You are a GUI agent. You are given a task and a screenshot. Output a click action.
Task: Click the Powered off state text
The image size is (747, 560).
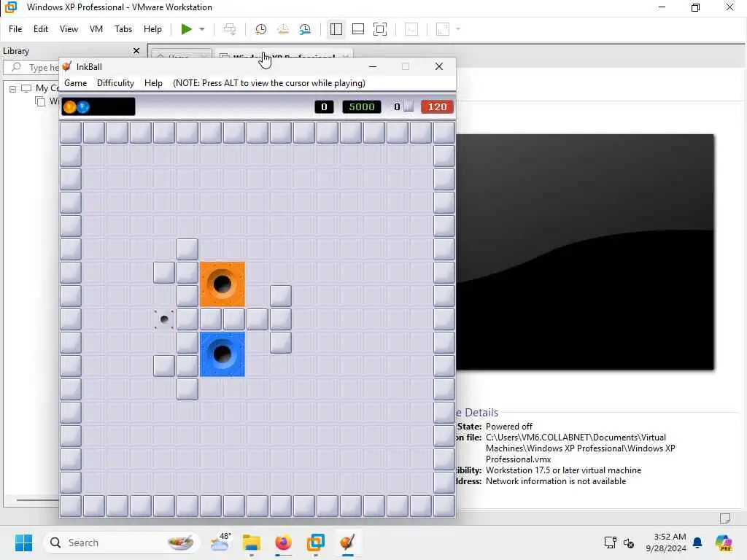508,426
